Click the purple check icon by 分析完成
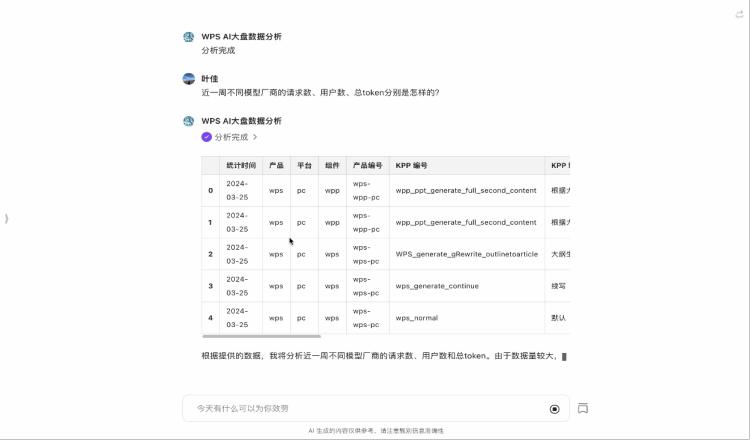Image resolution: width=750 pixels, height=440 pixels. (x=206, y=137)
